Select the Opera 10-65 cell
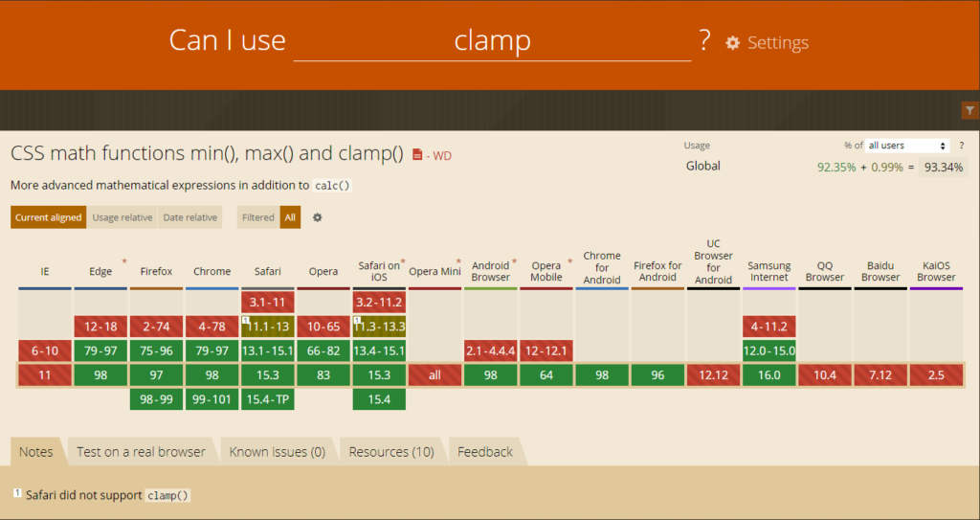The image size is (980, 520). [x=323, y=327]
